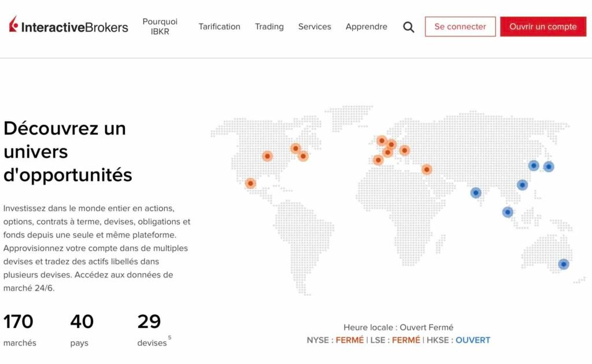Open the Apprendre menu
Viewport: 592px width, 364px height.
366,27
